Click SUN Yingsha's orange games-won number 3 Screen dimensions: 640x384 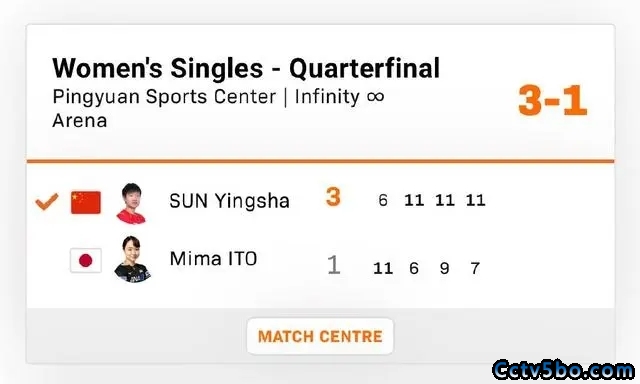333,197
